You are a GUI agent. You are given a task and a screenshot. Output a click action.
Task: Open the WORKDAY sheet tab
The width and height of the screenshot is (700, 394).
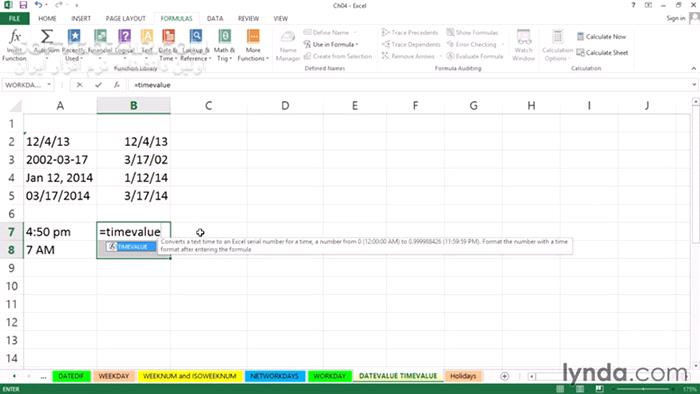[x=329, y=376]
